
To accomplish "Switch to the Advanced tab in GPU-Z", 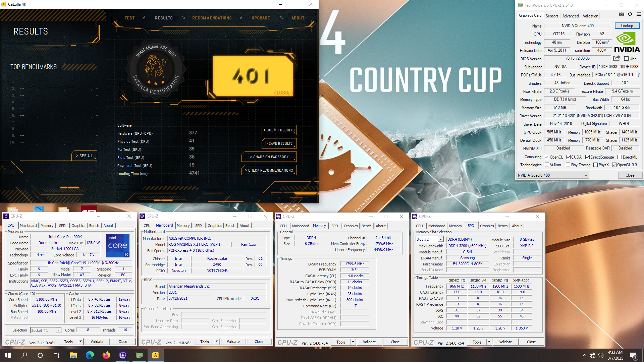I will (570, 16).
